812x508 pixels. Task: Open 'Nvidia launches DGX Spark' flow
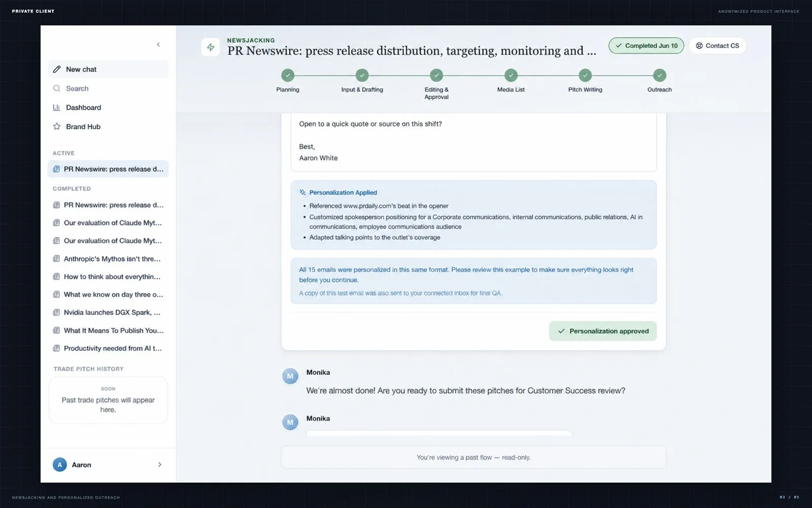pyautogui.click(x=108, y=312)
